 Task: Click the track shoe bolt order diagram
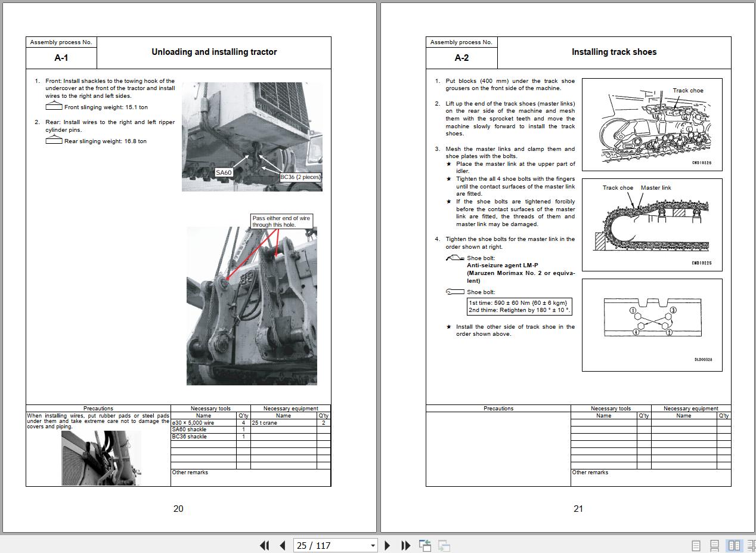click(x=652, y=325)
